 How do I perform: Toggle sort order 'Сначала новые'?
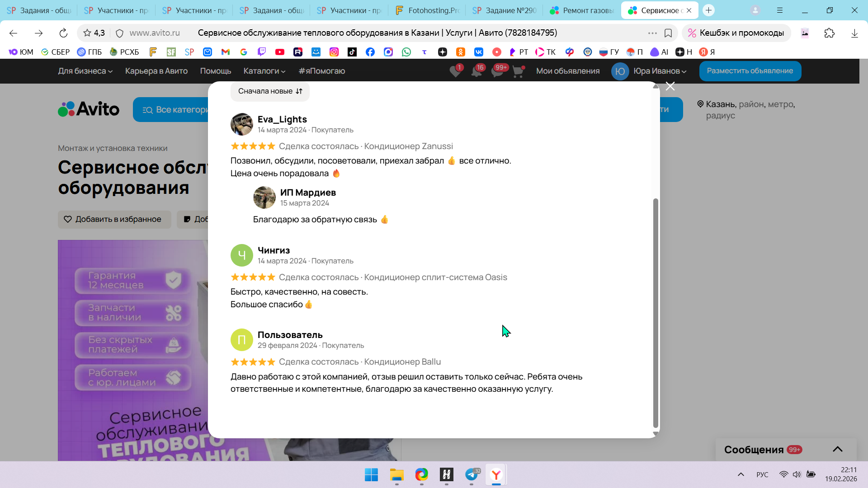tap(270, 91)
